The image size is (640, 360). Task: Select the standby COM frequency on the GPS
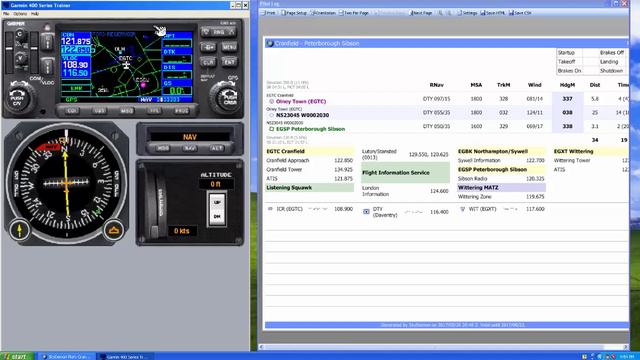coord(76,50)
